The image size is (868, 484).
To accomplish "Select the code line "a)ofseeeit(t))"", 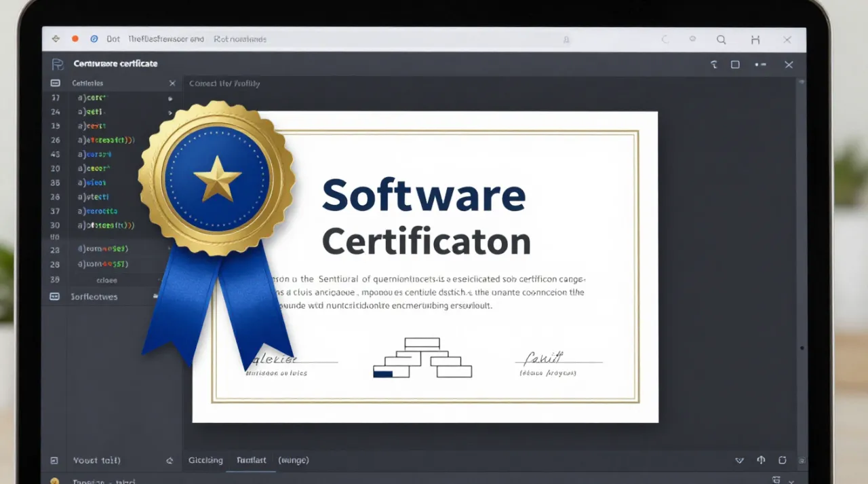I will coord(106,225).
